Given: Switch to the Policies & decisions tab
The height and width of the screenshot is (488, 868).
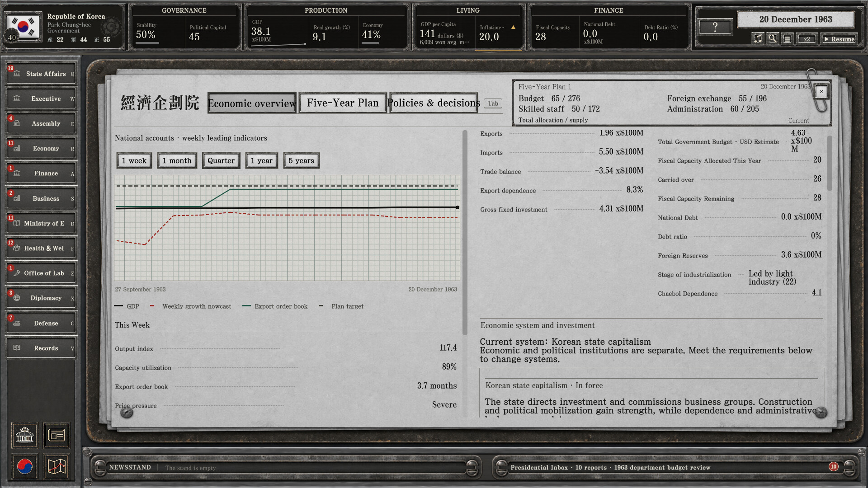Looking at the screenshot, I should (x=434, y=103).
